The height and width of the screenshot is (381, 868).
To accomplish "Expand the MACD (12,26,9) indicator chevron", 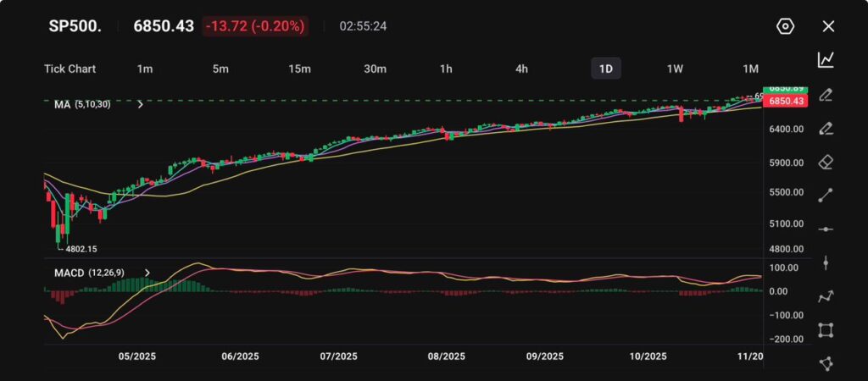I will [x=147, y=273].
